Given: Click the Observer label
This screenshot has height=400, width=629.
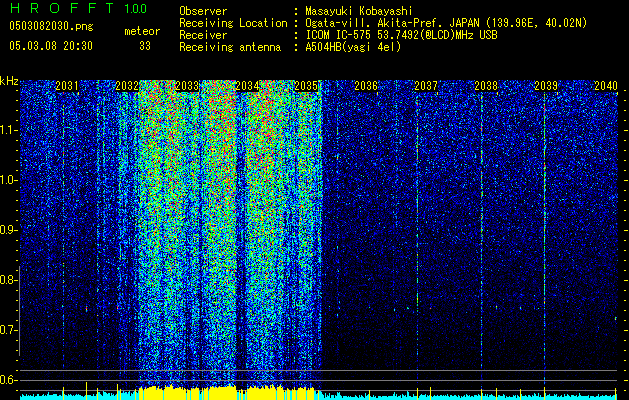Looking at the screenshot, I should (203, 11).
